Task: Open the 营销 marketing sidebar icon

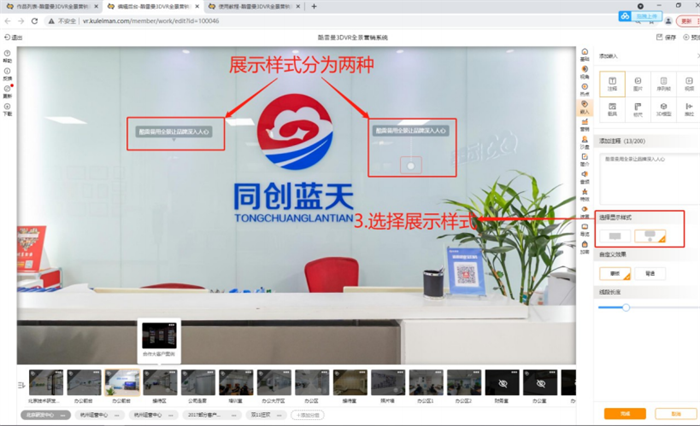Action: [584, 125]
